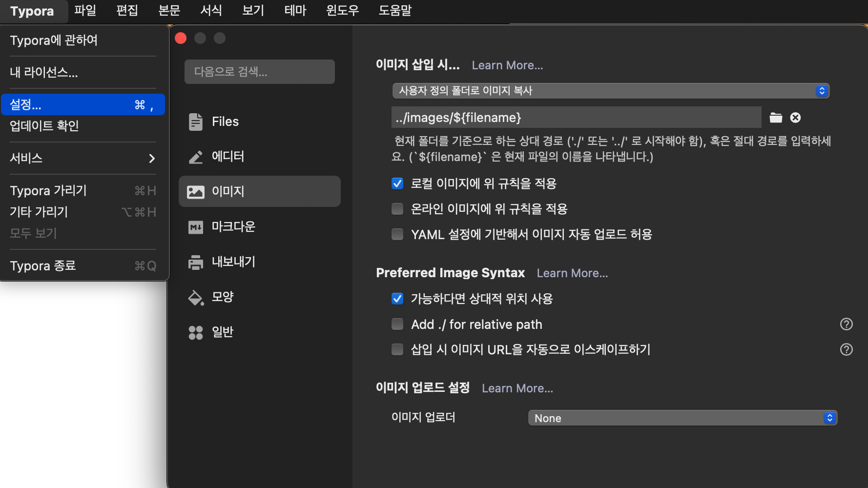Open the 편집 menu
The image size is (868, 488).
coord(127,10)
